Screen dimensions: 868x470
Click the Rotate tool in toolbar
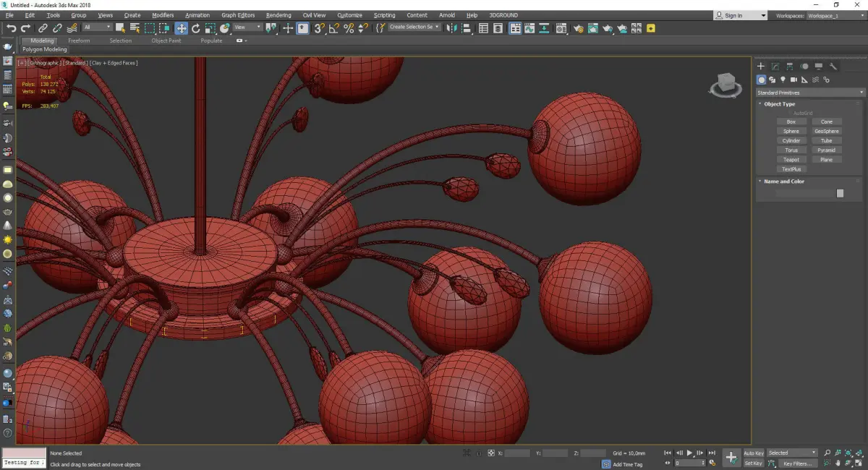point(196,28)
